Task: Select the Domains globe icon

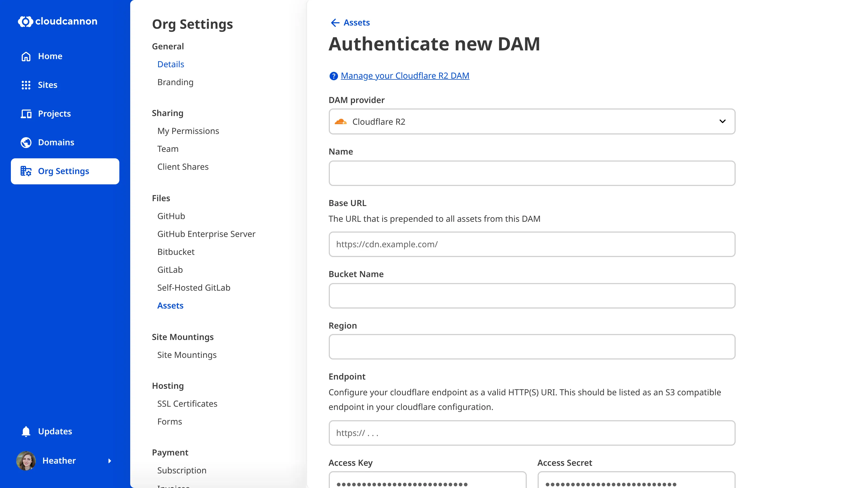Action: coord(26,142)
